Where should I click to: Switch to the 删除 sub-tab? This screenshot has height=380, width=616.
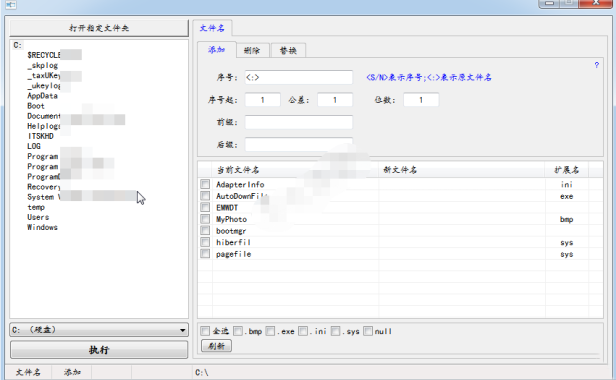252,50
